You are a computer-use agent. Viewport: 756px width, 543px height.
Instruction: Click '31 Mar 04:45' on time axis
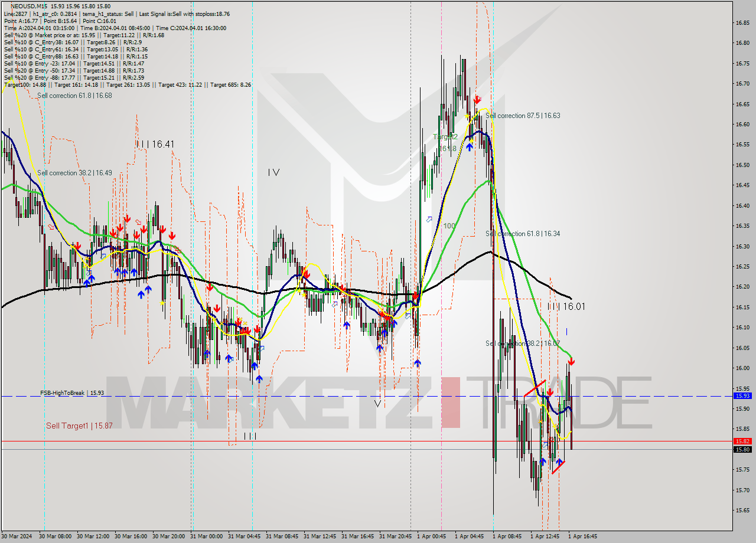245,537
